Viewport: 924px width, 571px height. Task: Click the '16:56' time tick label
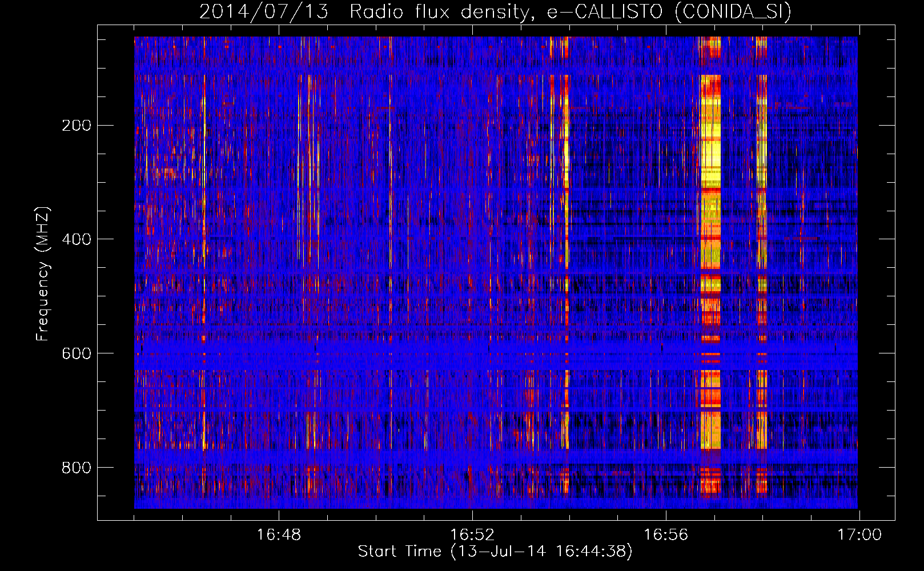point(666,535)
